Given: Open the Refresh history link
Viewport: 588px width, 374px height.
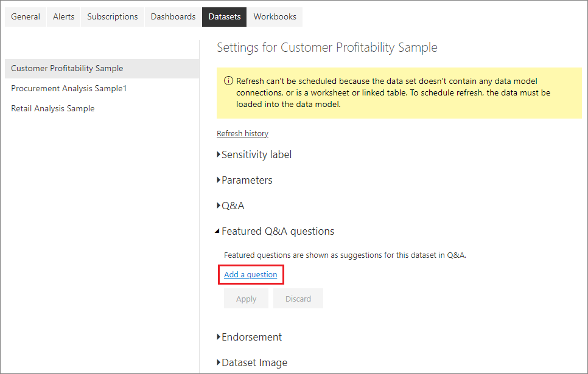Looking at the screenshot, I should click(242, 133).
